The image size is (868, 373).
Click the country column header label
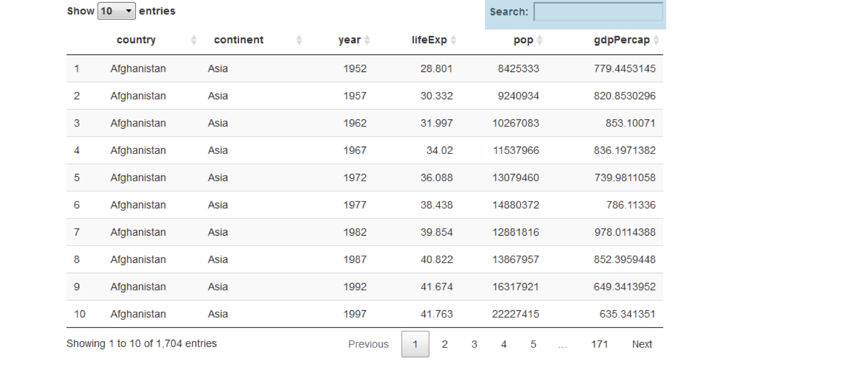(136, 40)
